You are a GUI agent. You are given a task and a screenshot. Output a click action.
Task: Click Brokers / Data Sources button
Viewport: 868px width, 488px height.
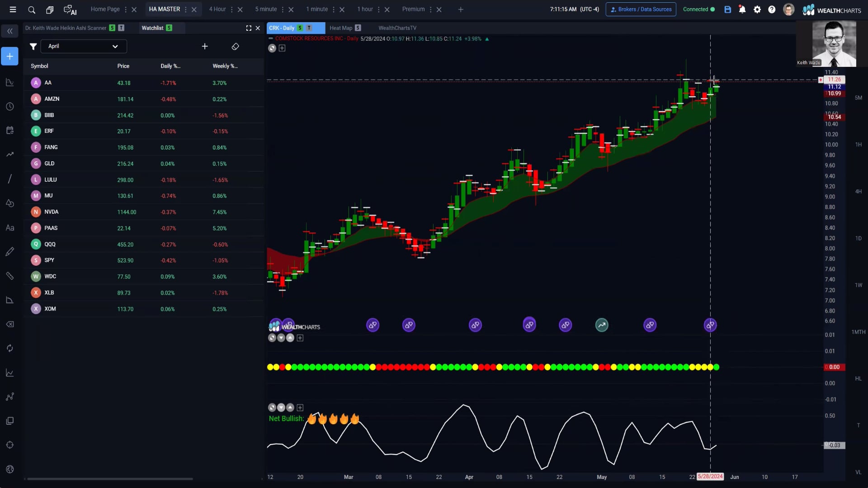point(641,9)
